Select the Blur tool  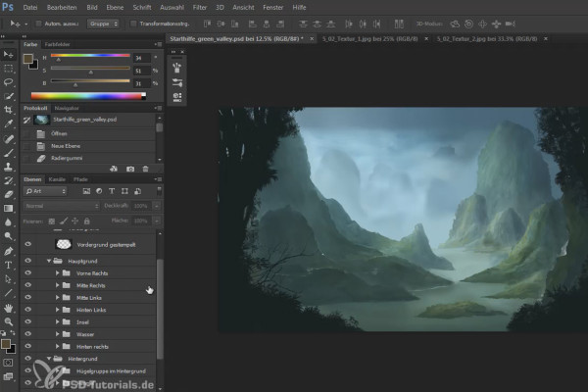pos(8,222)
